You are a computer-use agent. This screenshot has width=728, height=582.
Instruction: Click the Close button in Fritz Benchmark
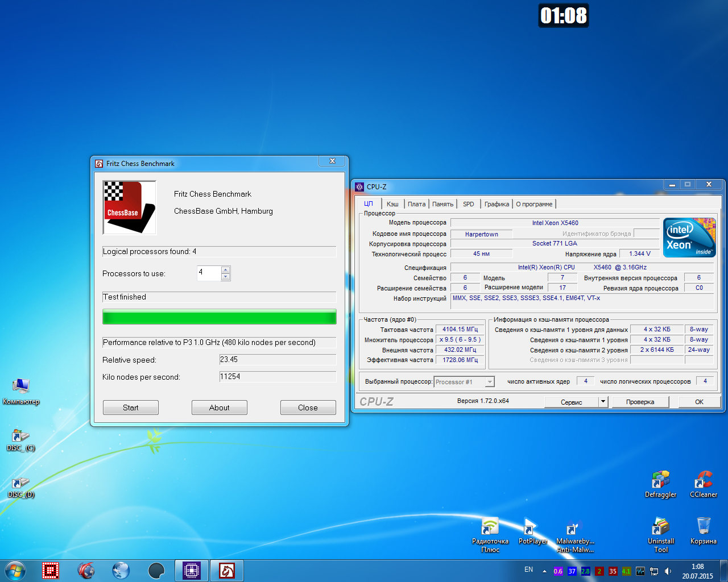[308, 408]
